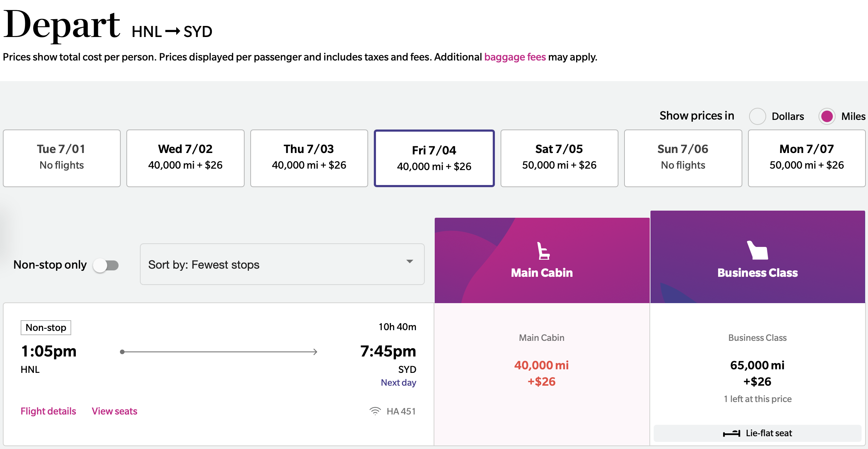The height and width of the screenshot is (449, 868).
Task: Click the Next day arrival note
Action: tap(398, 382)
